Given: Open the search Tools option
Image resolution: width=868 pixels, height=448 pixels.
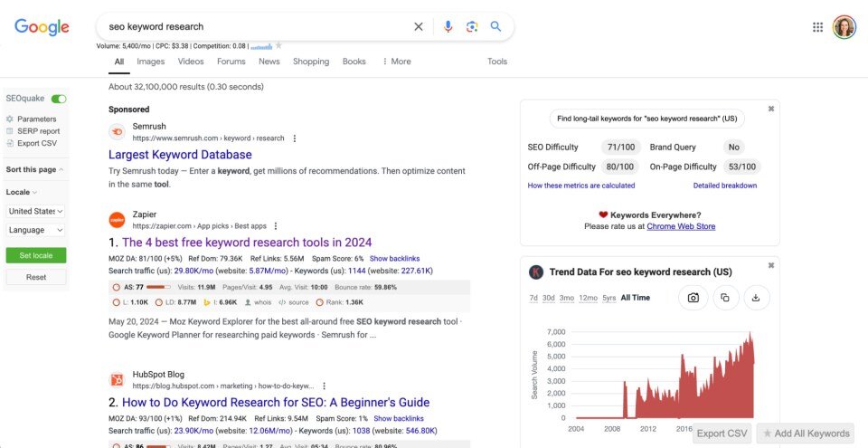Looking at the screenshot, I should pos(497,62).
